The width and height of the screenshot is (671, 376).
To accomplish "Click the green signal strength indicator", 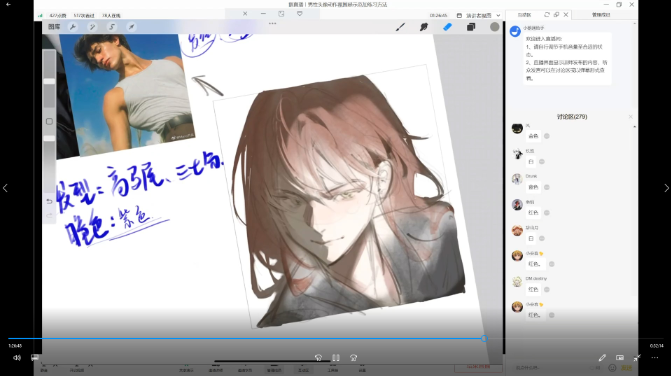I will 40,15.
